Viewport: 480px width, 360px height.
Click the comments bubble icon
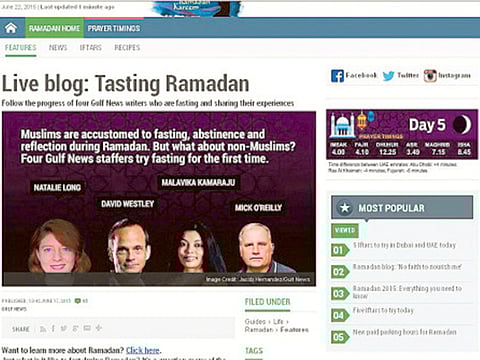[x=78, y=301]
